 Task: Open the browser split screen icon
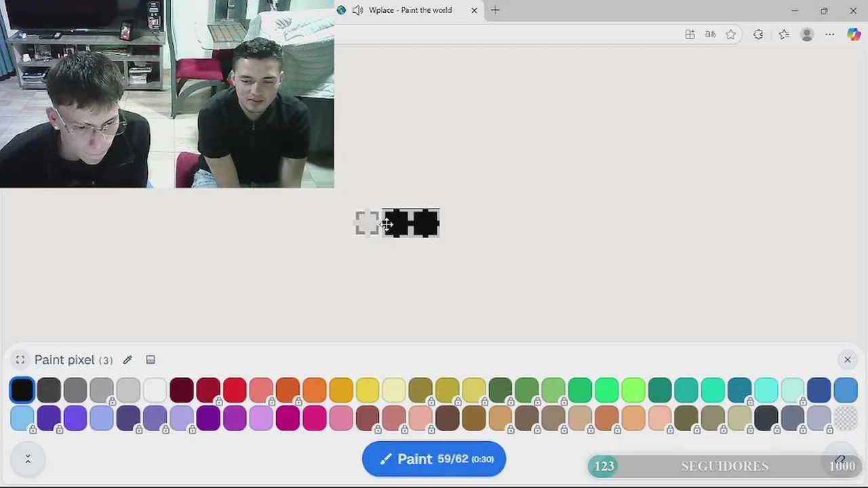[690, 35]
